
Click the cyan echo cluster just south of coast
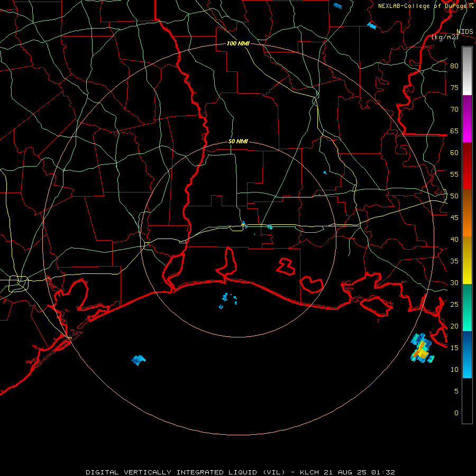pyautogui.click(x=228, y=300)
